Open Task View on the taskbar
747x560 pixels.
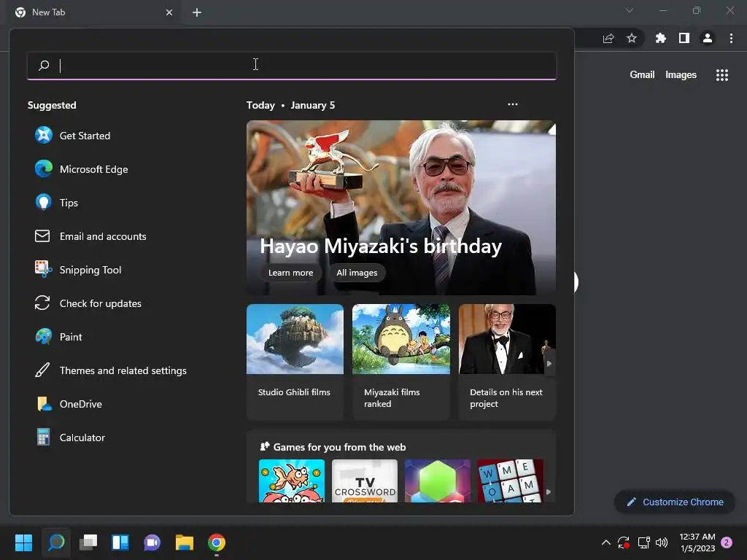point(88,542)
